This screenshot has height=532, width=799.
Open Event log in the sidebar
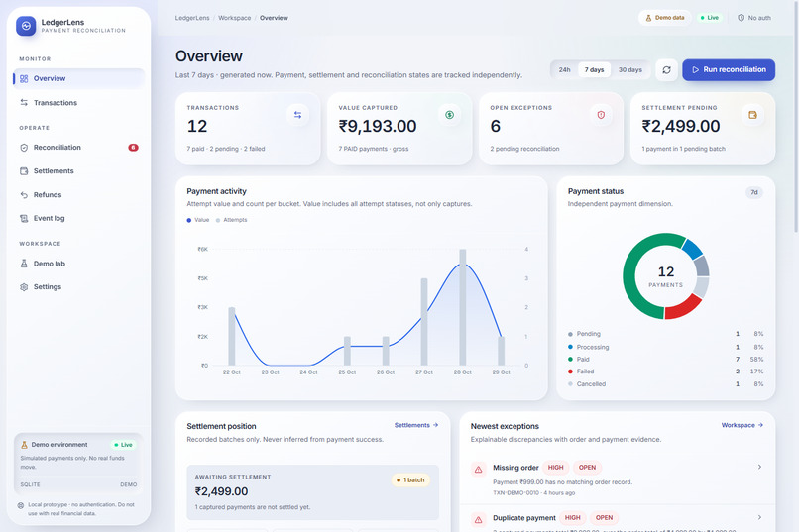pos(79,218)
